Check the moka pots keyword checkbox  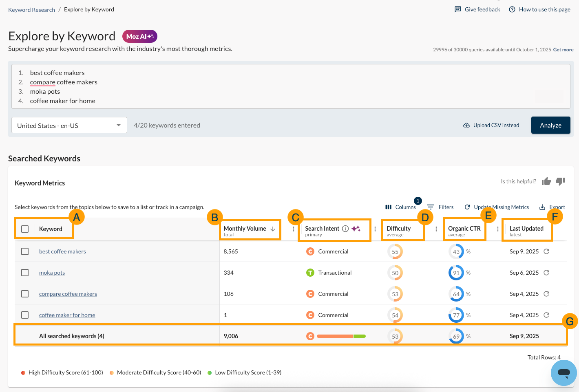click(x=25, y=272)
